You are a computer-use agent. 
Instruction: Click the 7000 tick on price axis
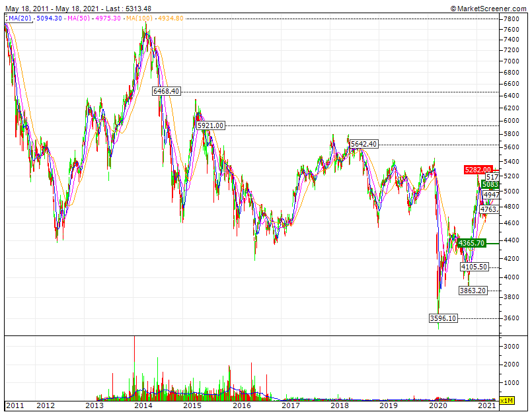[x=512, y=61]
